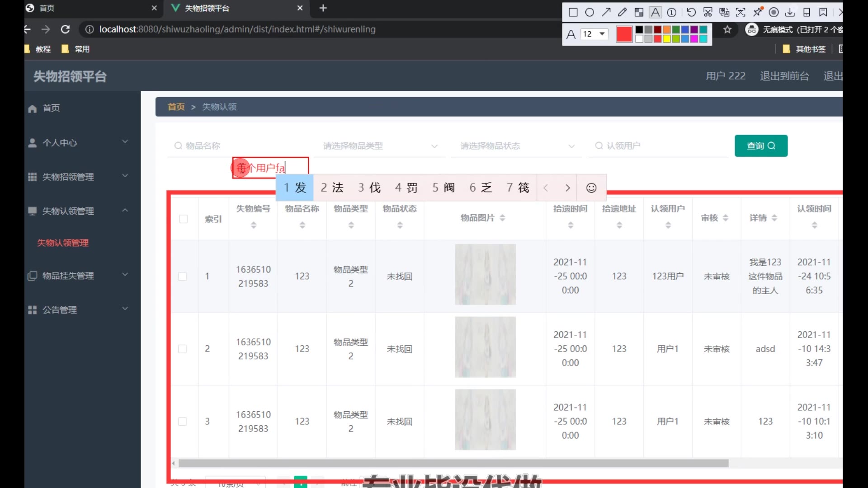Screen dimensions: 868x488
Task: Start screen recording from toolbar
Action: [774, 12]
